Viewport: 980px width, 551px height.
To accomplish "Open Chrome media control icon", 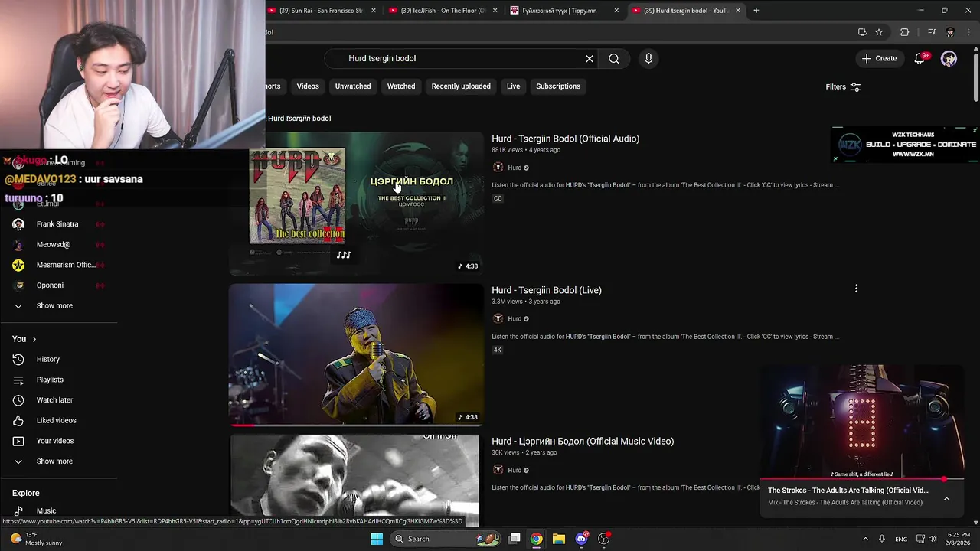I will coord(932,32).
